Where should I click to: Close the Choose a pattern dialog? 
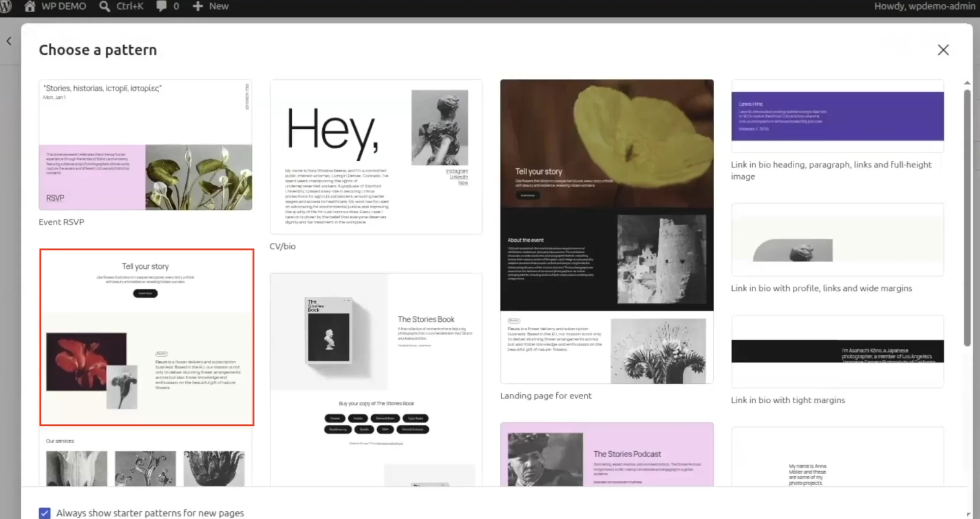(943, 50)
